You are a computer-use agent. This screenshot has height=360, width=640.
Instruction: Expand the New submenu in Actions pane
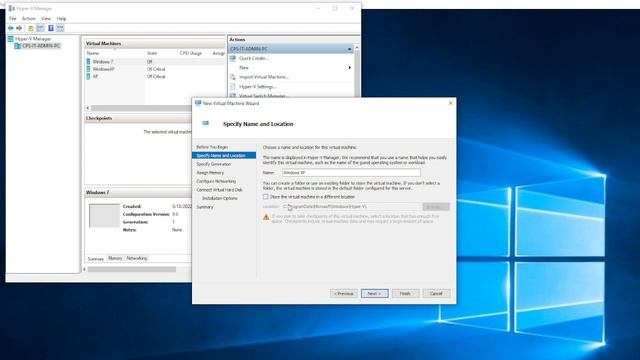tap(349, 68)
